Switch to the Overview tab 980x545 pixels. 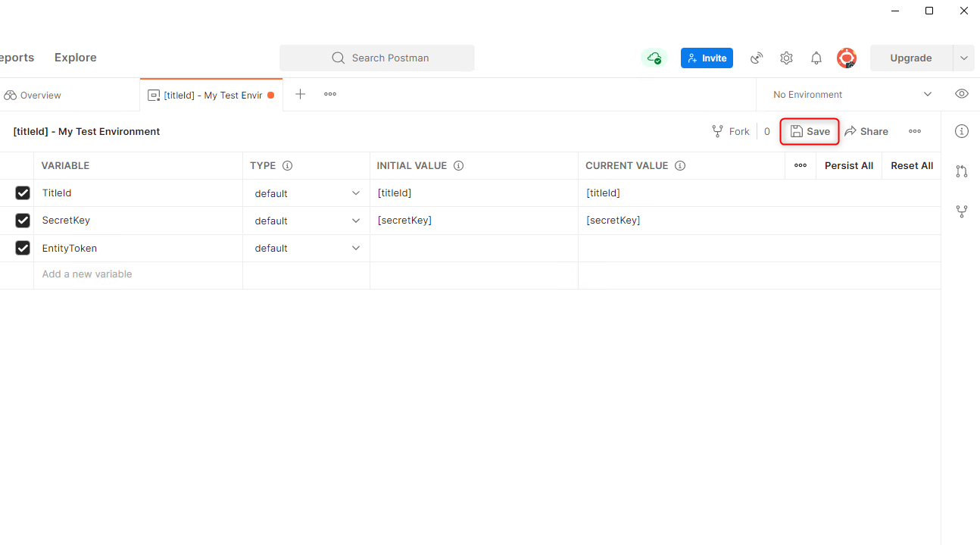[39, 95]
